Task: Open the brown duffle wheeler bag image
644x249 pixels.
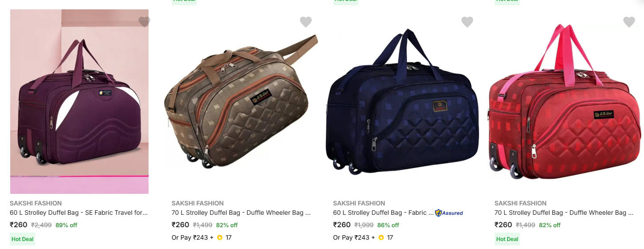Action: (241, 101)
